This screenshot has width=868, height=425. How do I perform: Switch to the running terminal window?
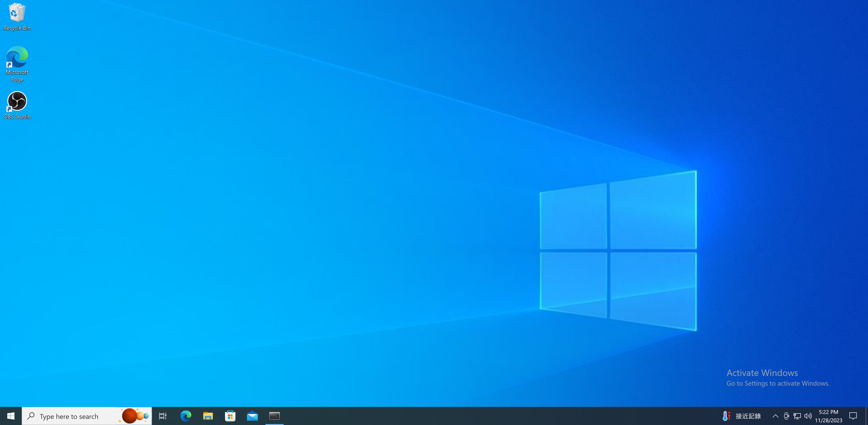pyautogui.click(x=274, y=416)
